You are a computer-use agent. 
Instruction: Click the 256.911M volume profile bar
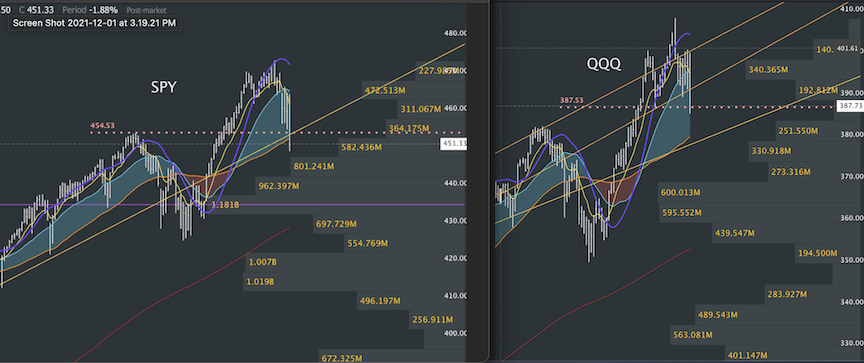[438, 319]
